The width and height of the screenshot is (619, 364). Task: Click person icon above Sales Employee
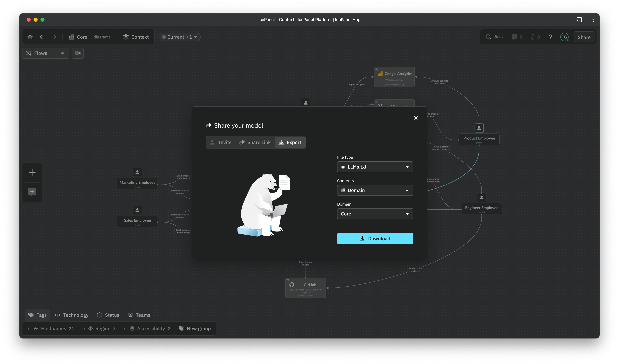(x=137, y=210)
